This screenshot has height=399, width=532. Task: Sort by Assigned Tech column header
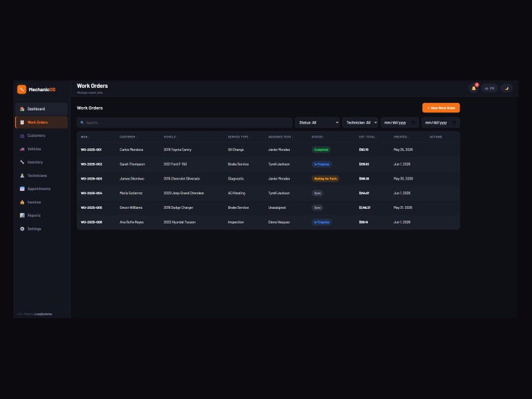pos(279,137)
